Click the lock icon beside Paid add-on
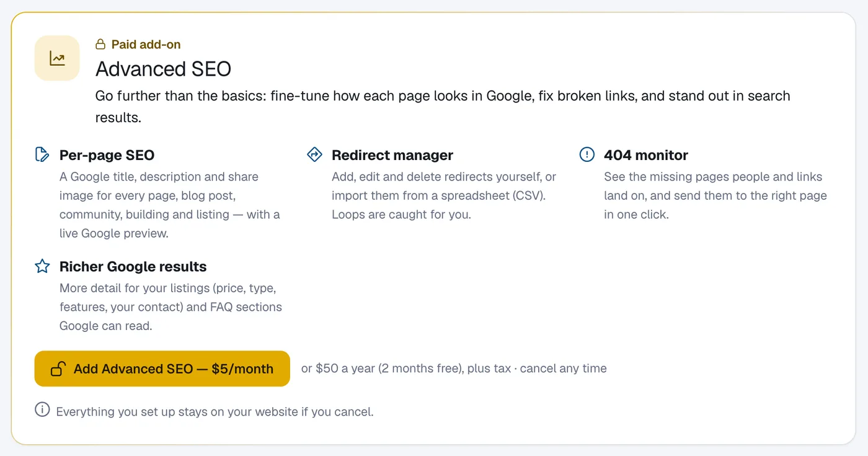Screen dimensions: 868x456 tap(100, 45)
